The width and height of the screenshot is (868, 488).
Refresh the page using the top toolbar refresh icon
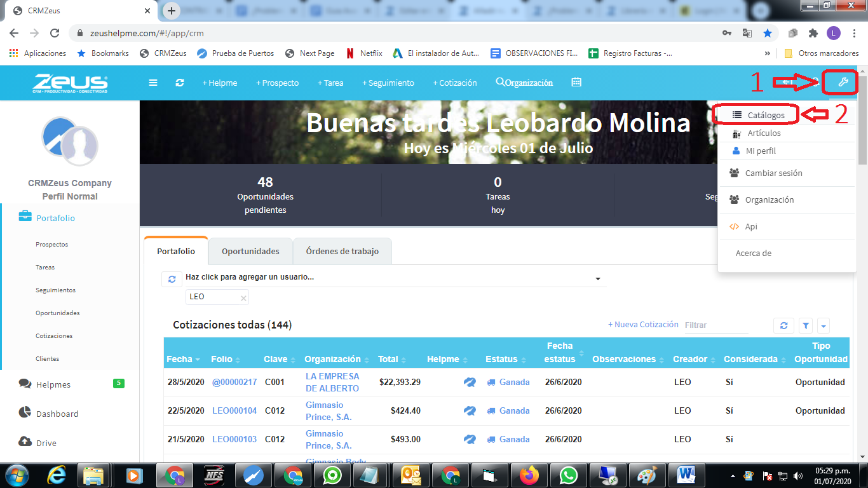pyautogui.click(x=180, y=82)
